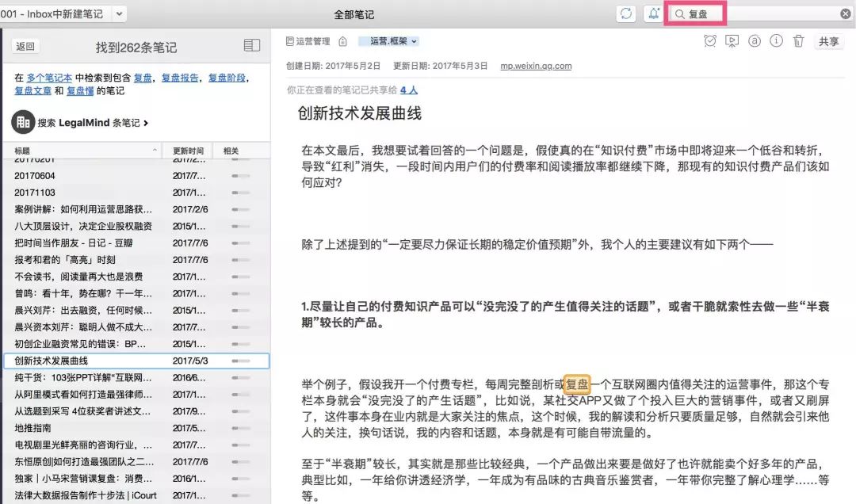856x504 pixels.
Task: Click relevance bar of 20170604 row
Action: 240,176
